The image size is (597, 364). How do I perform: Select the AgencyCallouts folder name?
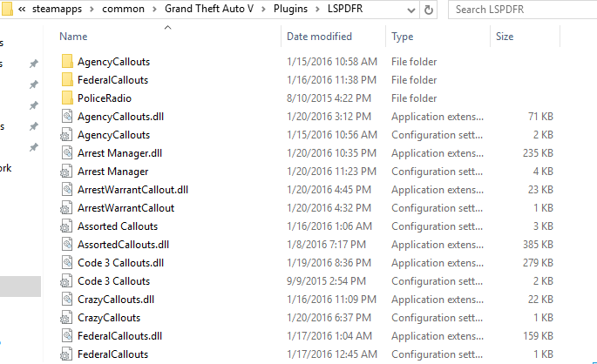point(113,62)
